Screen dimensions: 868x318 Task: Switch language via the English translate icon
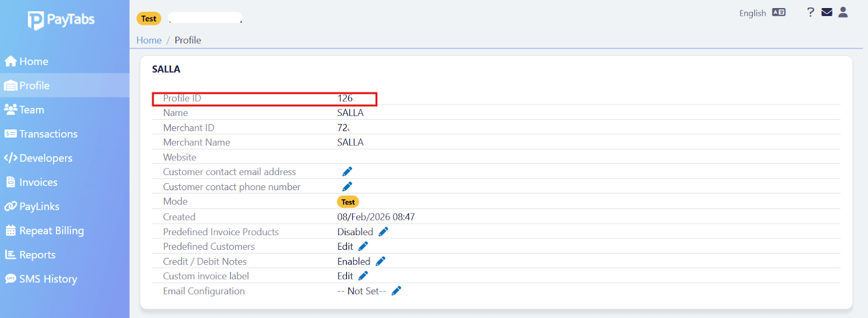(x=778, y=12)
